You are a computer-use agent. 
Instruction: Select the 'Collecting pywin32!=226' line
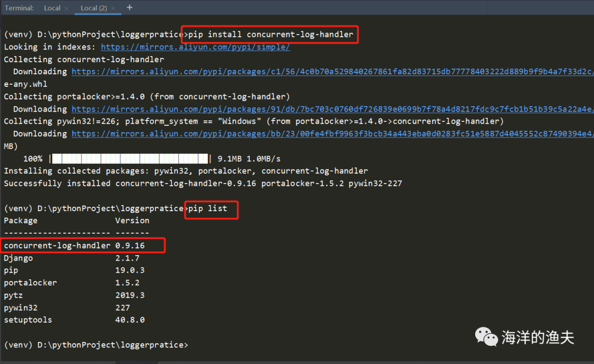254,121
